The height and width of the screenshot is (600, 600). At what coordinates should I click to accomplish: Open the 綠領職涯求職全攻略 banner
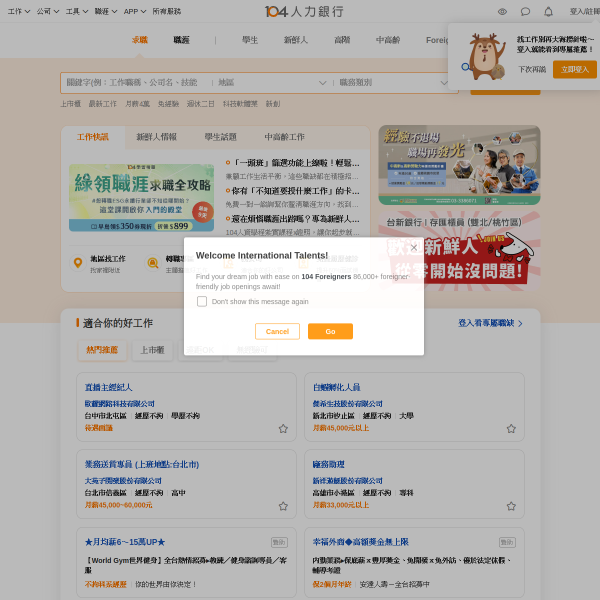[x=142, y=197]
